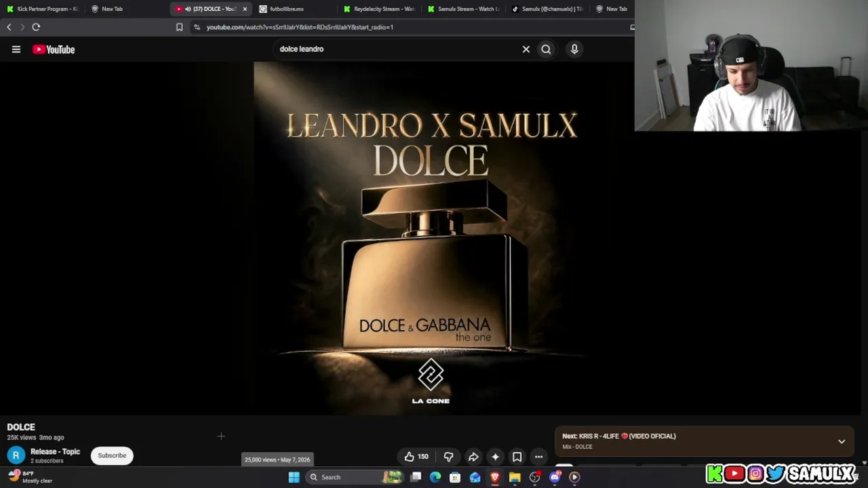Image resolution: width=868 pixels, height=488 pixels.
Task: Click the sparkle Ask icon under video
Action: tap(495, 457)
